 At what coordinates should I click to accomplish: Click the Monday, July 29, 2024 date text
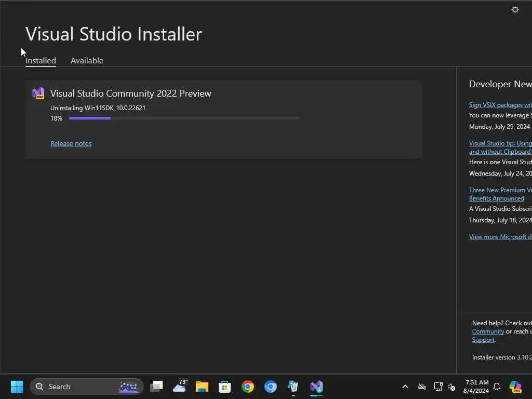pyautogui.click(x=499, y=127)
